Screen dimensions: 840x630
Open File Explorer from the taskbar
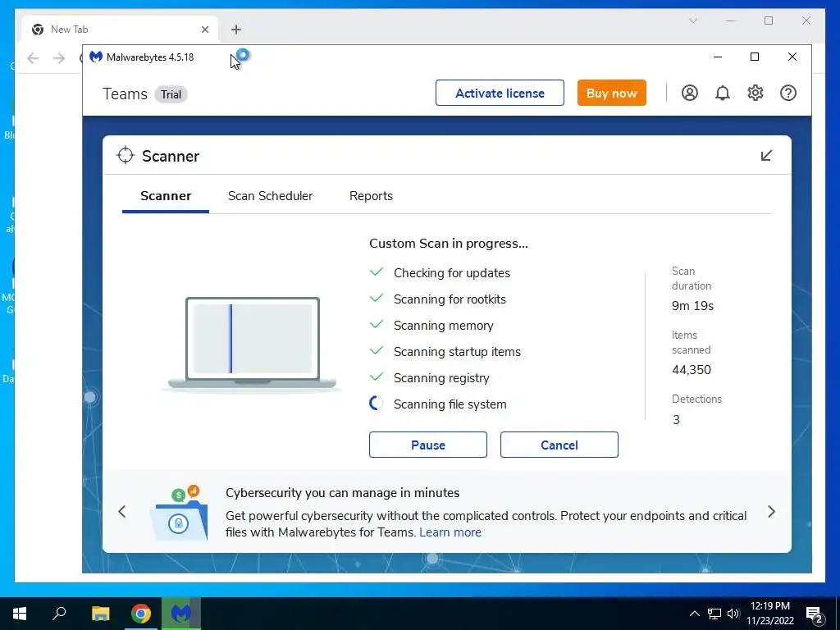click(100, 614)
